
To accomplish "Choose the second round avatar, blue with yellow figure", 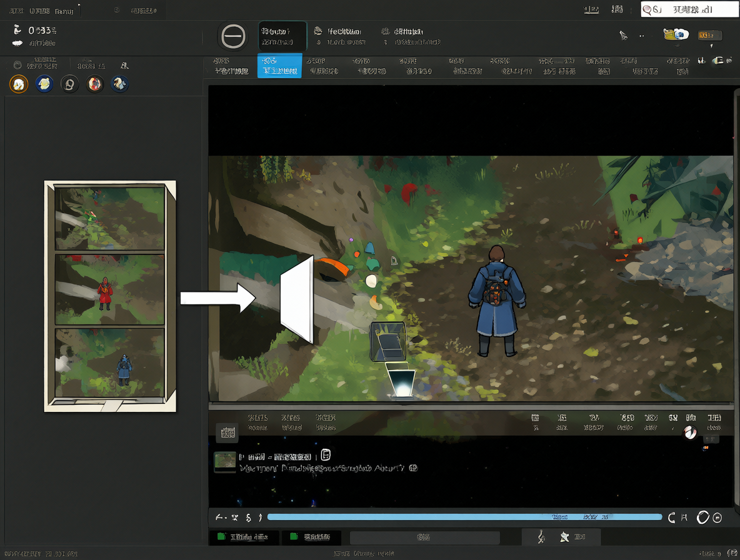I will (x=44, y=84).
